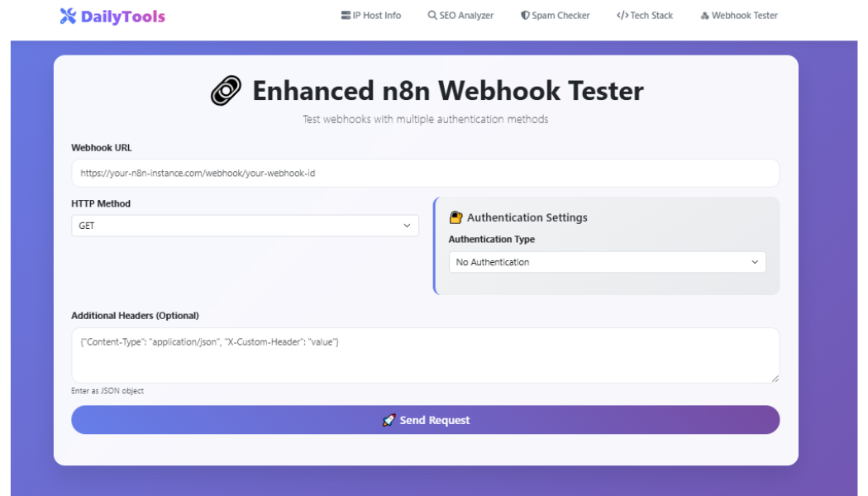Click the 'Authentication Settings' heading text
The height and width of the screenshot is (496, 868).
pos(527,217)
